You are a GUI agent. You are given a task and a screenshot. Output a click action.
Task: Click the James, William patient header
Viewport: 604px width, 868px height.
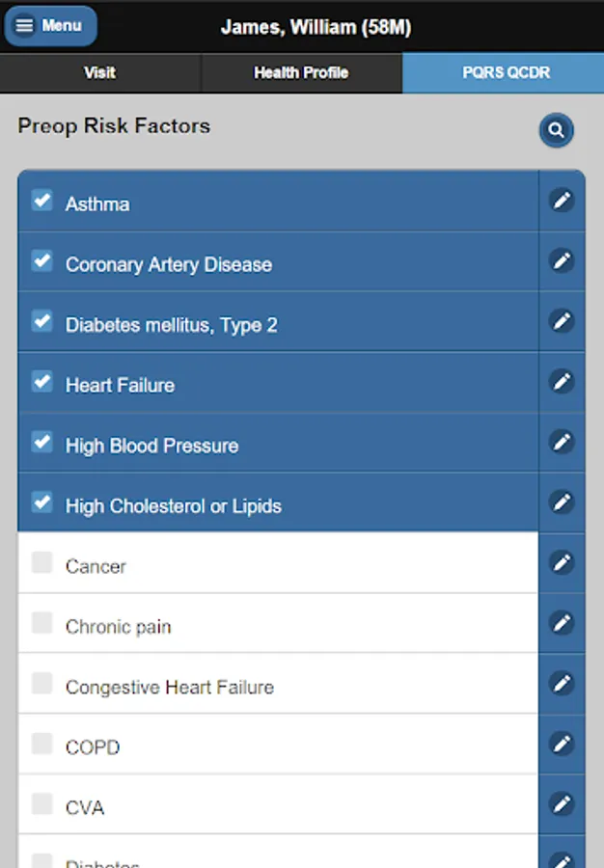click(x=316, y=27)
